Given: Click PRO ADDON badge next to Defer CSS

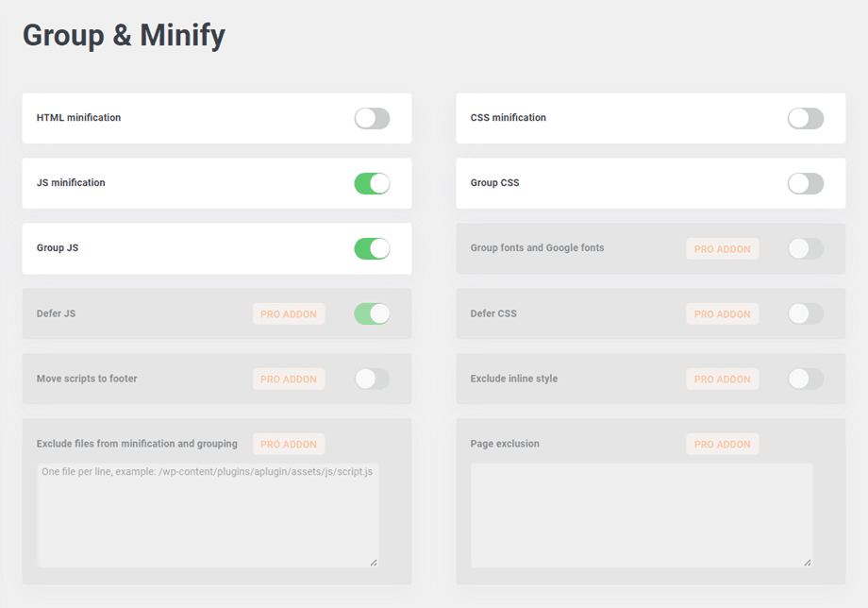Looking at the screenshot, I should point(722,314).
